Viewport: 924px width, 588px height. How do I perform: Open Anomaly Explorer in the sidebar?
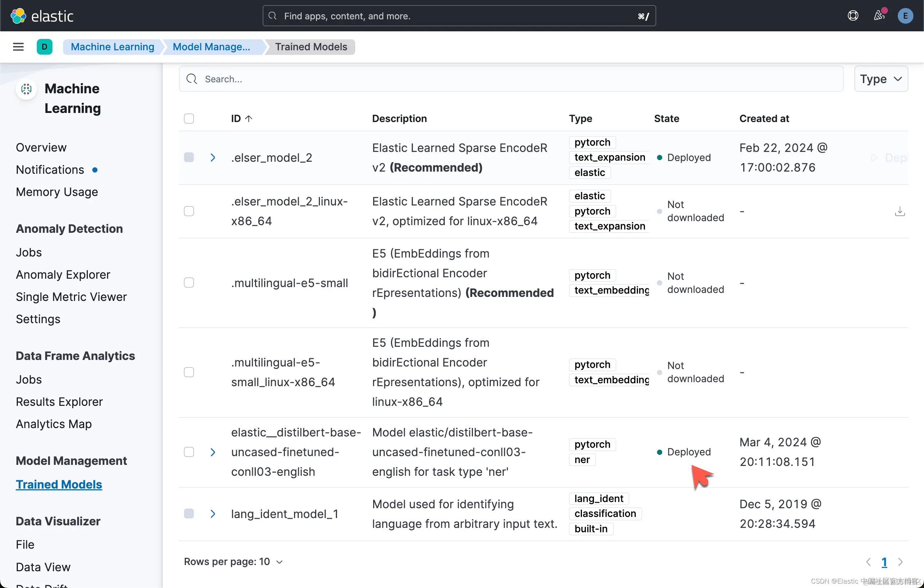(63, 275)
